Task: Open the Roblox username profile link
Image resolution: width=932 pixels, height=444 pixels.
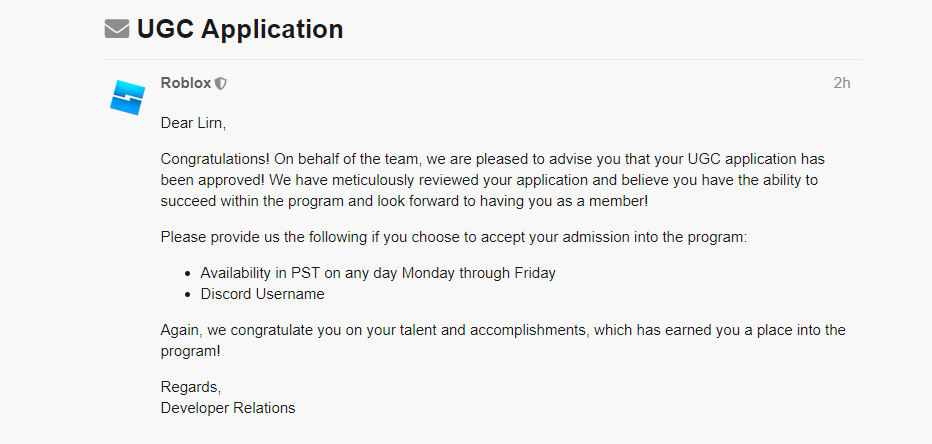Action: point(185,83)
